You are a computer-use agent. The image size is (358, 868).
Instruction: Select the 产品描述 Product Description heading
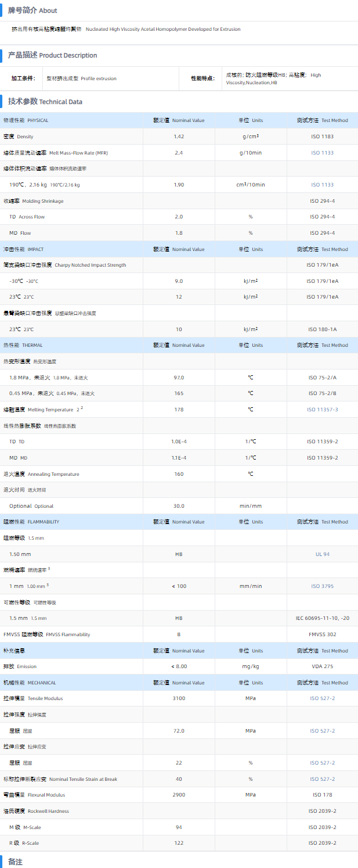point(52,55)
